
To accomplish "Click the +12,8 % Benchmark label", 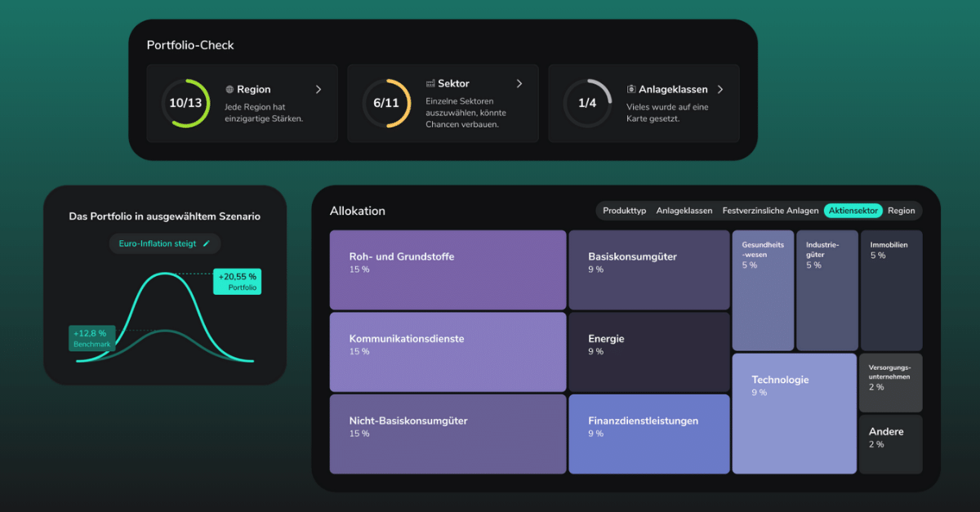I will pos(91,338).
